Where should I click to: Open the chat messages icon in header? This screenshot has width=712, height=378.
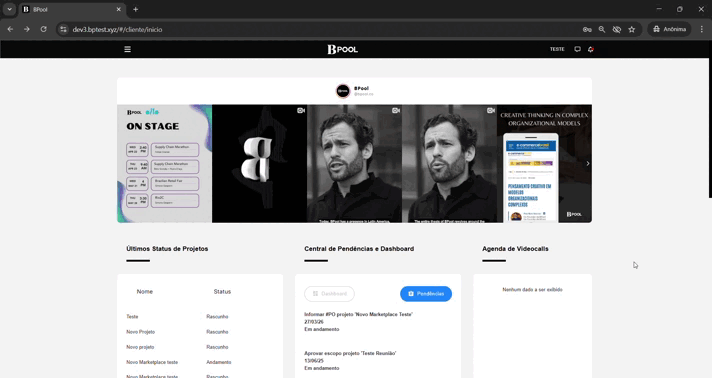click(577, 49)
